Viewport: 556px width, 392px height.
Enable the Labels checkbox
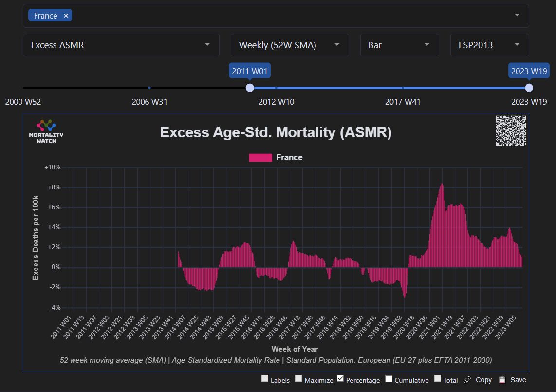pos(265,379)
